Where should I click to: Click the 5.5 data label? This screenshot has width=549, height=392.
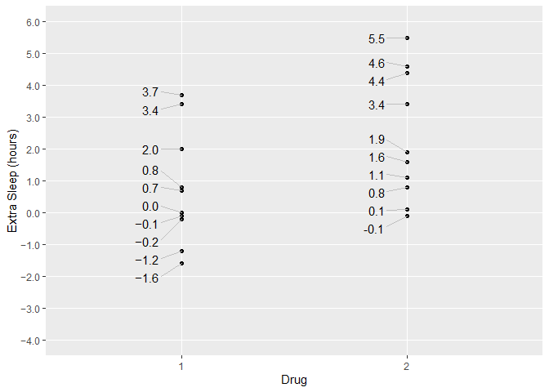click(x=376, y=39)
